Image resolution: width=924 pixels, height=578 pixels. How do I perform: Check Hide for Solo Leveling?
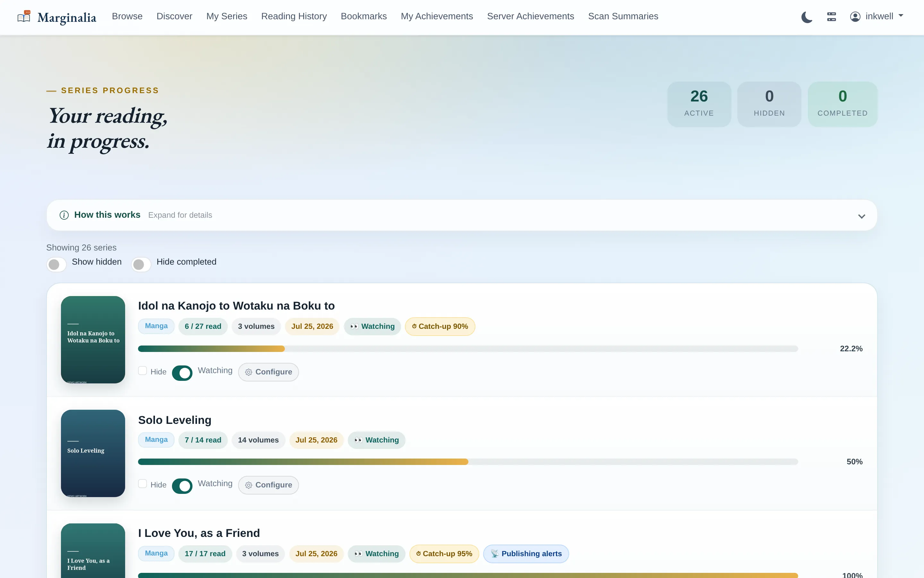142,484
